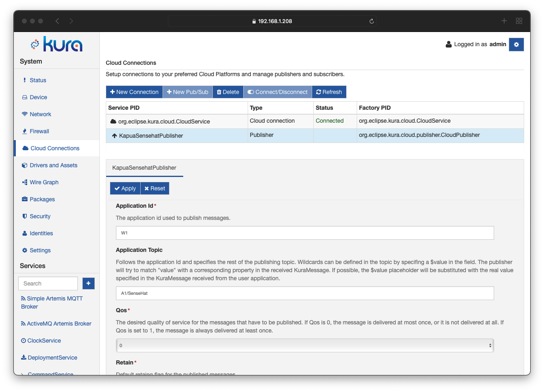The image size is (544, 392).
Task: Click the Settings cog icon in sidebar
Action: click(25, 250)
